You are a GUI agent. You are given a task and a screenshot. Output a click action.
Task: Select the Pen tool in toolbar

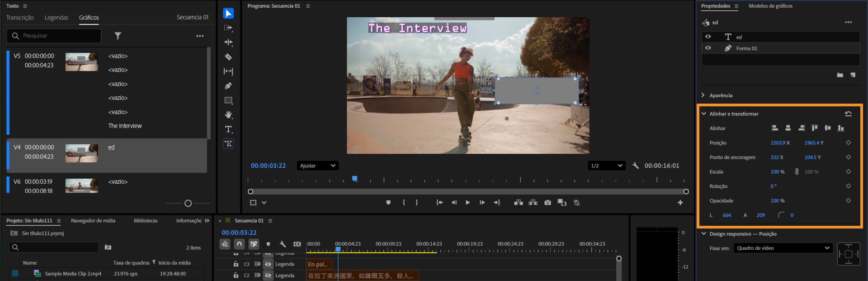pos(228,86)
